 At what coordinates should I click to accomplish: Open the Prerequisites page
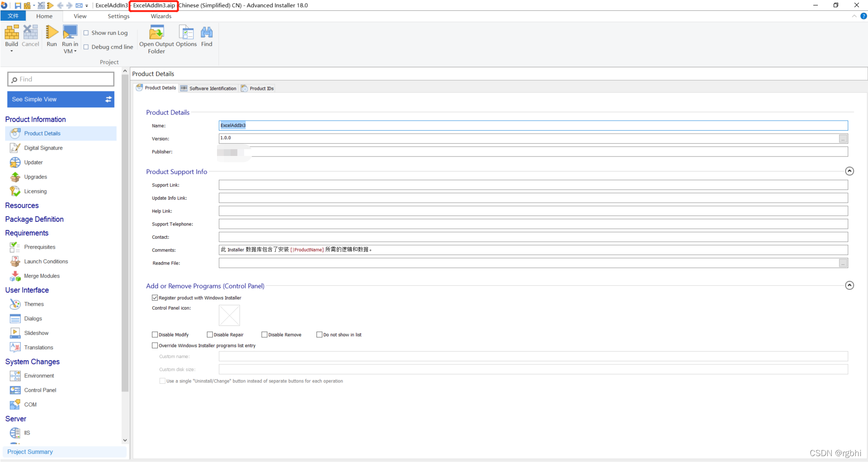(40, 247)
